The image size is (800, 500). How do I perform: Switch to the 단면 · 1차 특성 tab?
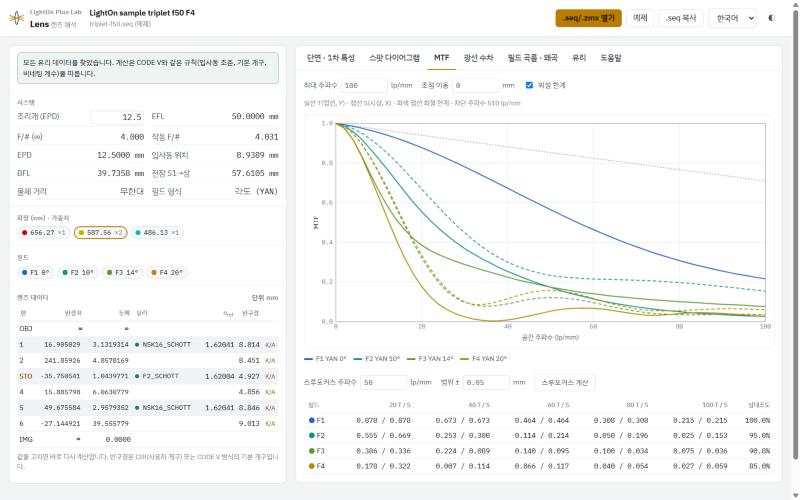click(331, 58)
